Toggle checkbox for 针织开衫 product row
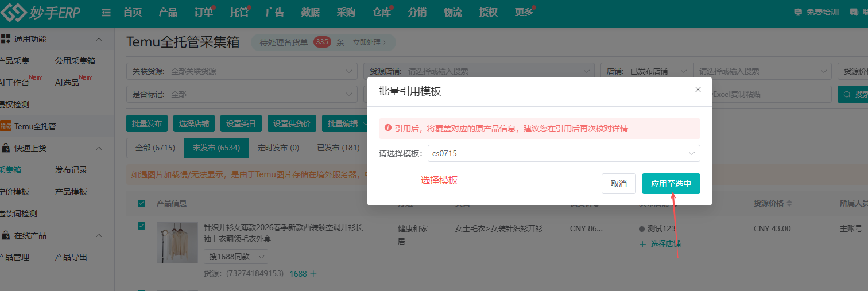This screenshot has height=291, width=868. 142,226
